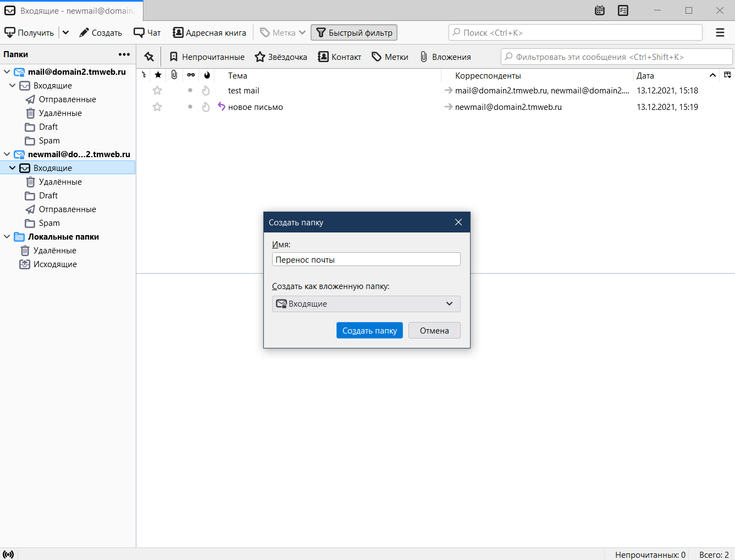Screen dimensions: 735x560
Task: Open the calendar icon in title bar
Action: pyautogui.click(x=600, y=10)
